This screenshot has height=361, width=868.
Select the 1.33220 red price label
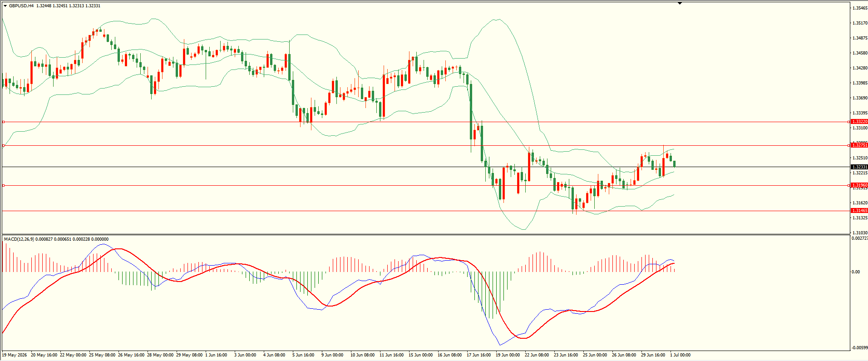[859, 122]
